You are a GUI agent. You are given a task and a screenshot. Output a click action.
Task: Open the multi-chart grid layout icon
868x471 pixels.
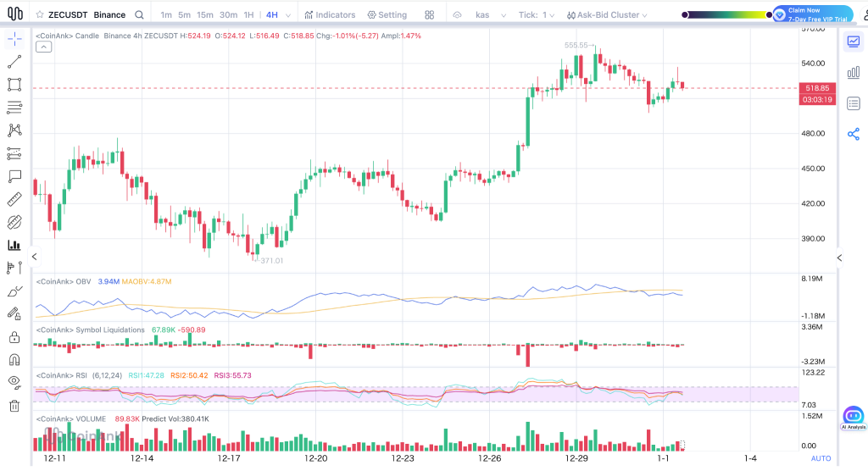(x=430, y=15)
